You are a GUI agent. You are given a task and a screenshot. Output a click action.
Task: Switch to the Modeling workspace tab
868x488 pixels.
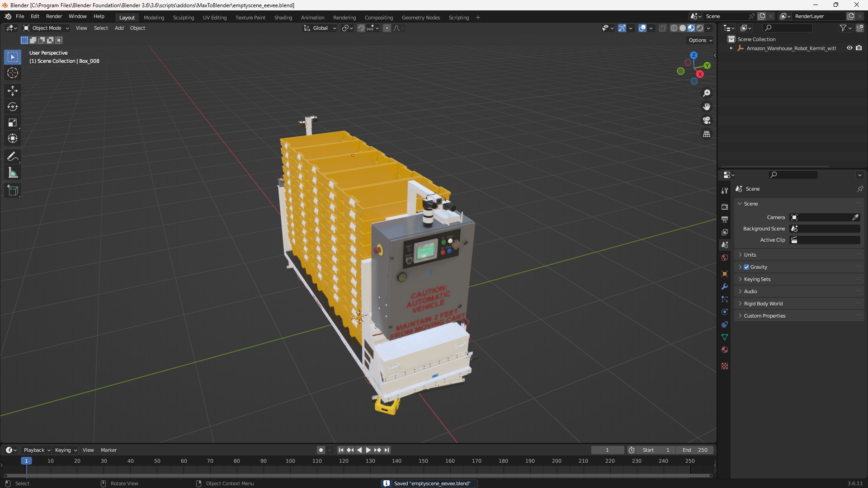click(154, 18)
